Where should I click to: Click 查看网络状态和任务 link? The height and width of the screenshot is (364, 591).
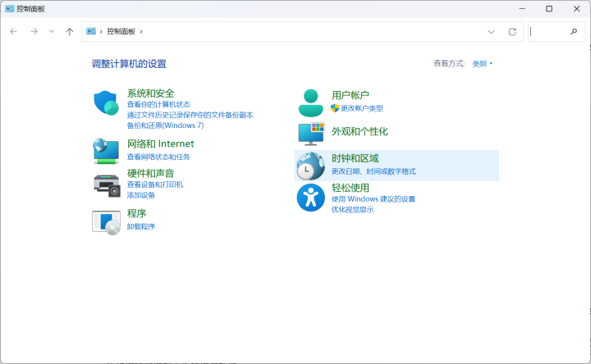coord(158,157)
